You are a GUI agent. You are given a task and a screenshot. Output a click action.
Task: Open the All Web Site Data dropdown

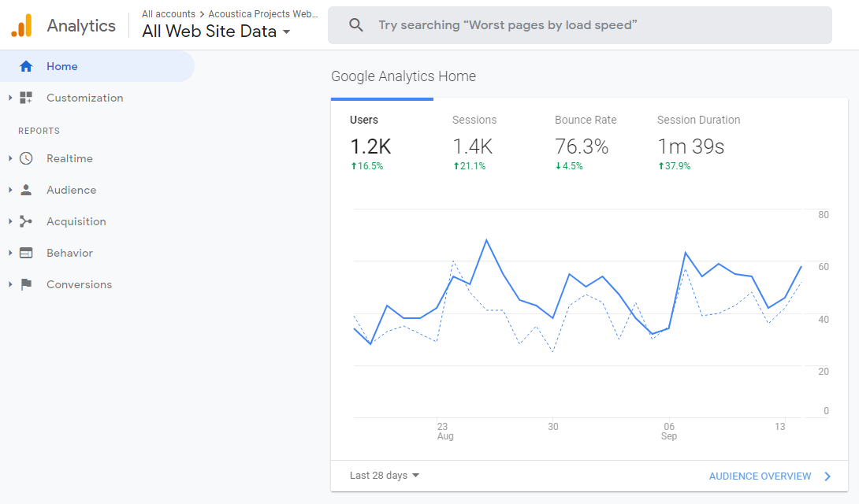tap(217, 32)
